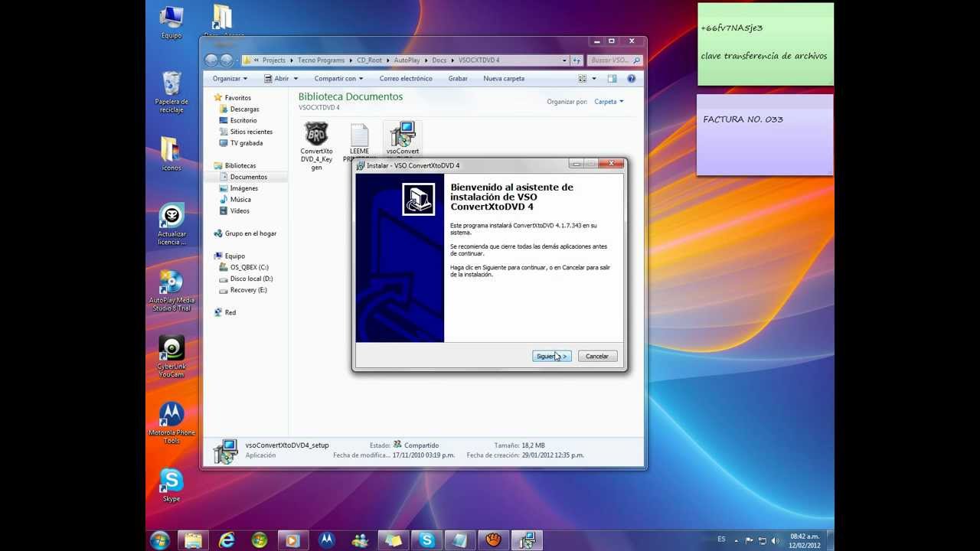Open Internet Explorer from the taskbar
Viewport: 980px width, 551px height.
(x=227, y=540)
